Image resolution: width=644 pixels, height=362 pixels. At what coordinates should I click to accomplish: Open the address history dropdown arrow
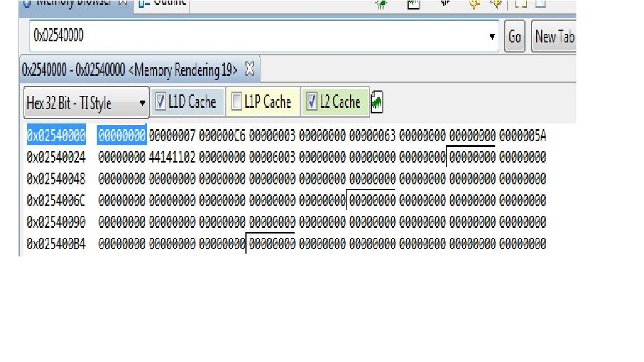(491, 36)
